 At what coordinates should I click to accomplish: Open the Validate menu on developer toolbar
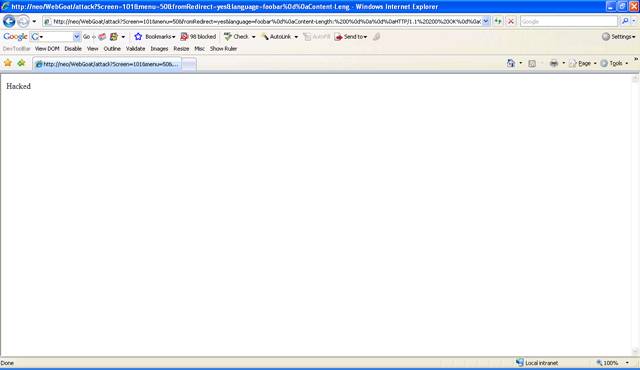(136, 49)
